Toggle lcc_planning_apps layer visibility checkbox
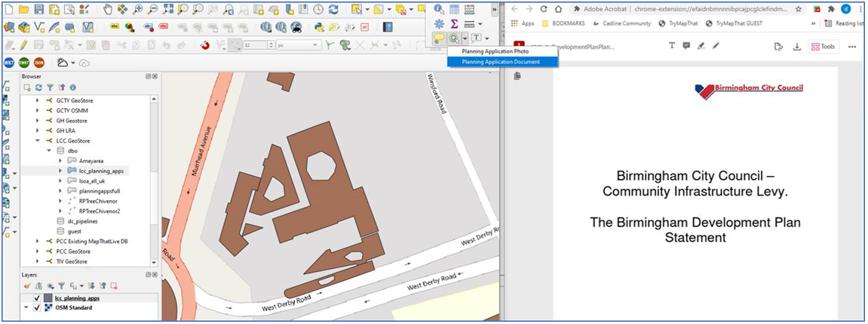868x324 pixels. (37, 298)
